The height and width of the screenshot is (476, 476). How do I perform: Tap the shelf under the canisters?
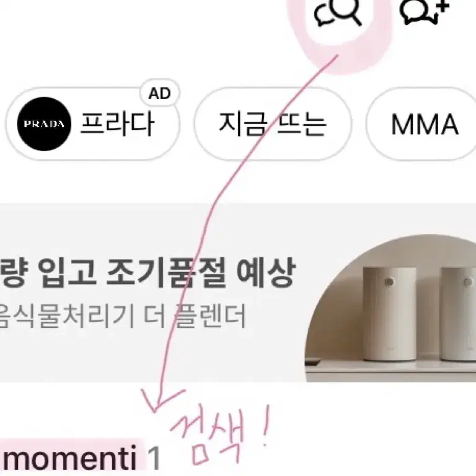[390, 371]
